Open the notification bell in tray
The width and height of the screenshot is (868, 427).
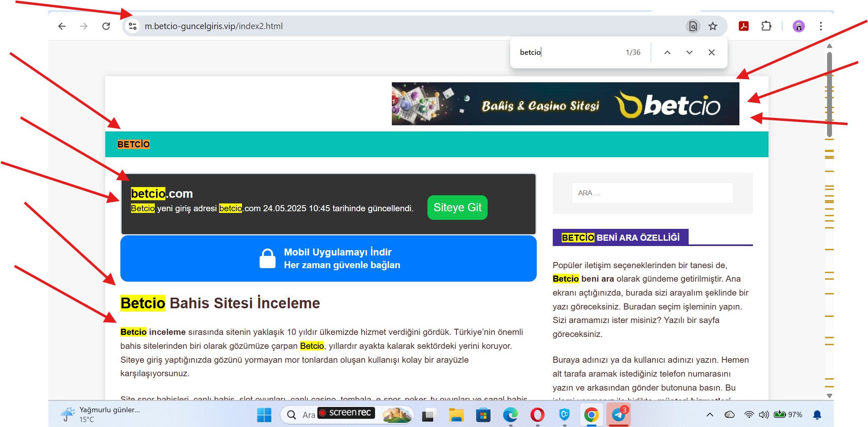coord(817,415)
